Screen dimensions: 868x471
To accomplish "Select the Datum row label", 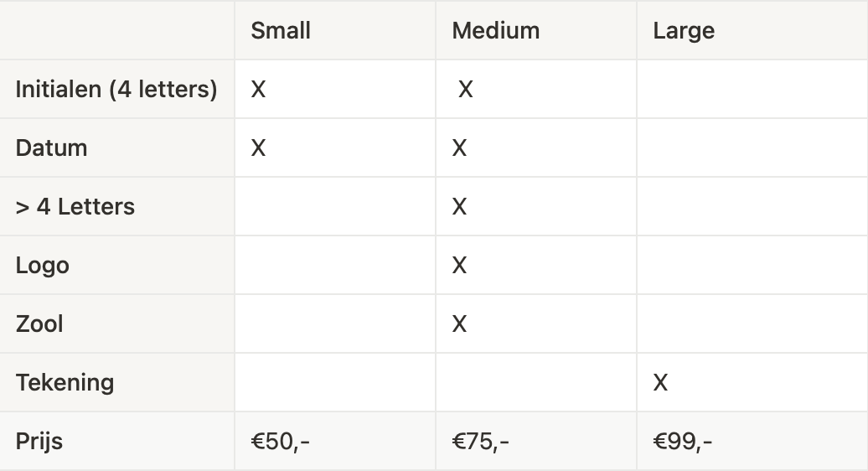I will 51,148.
